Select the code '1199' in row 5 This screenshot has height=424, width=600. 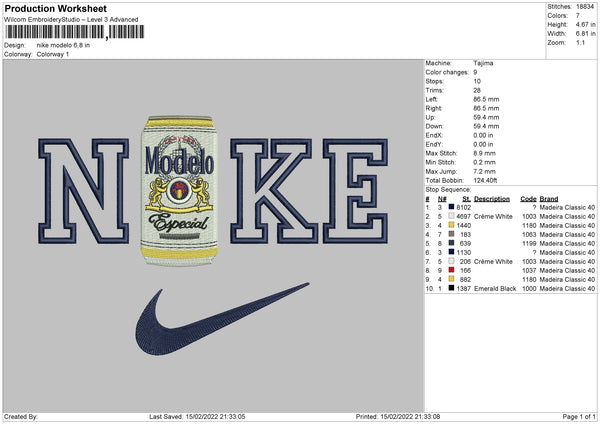click(529, 243)
